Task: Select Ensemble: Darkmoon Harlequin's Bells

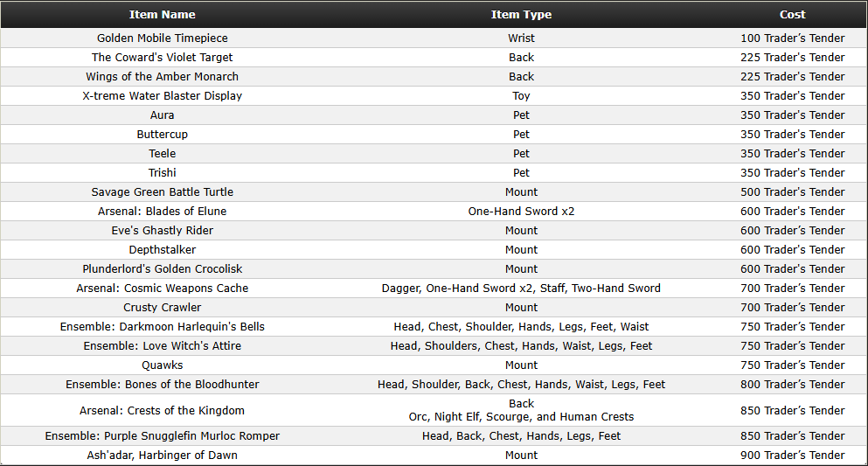Action: click(163, 326)
